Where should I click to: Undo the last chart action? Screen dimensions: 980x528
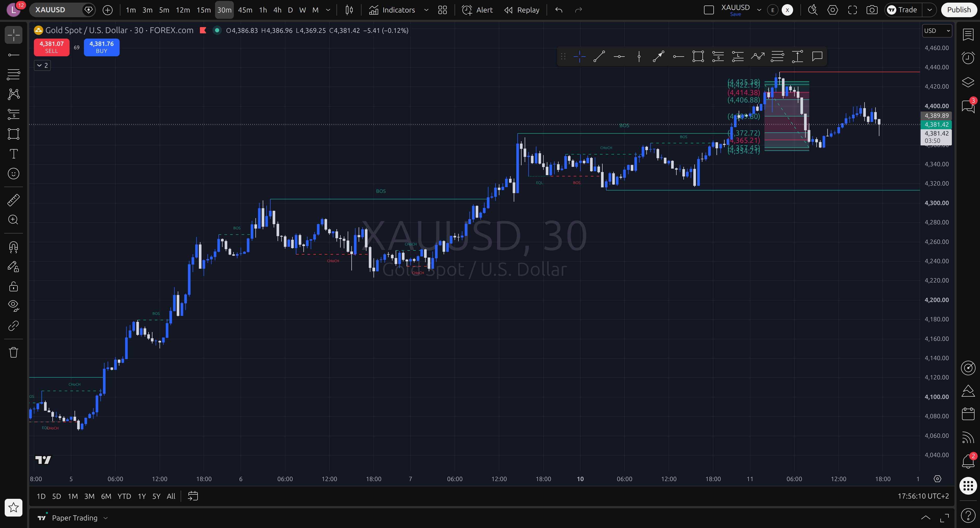tap(559, 10)
